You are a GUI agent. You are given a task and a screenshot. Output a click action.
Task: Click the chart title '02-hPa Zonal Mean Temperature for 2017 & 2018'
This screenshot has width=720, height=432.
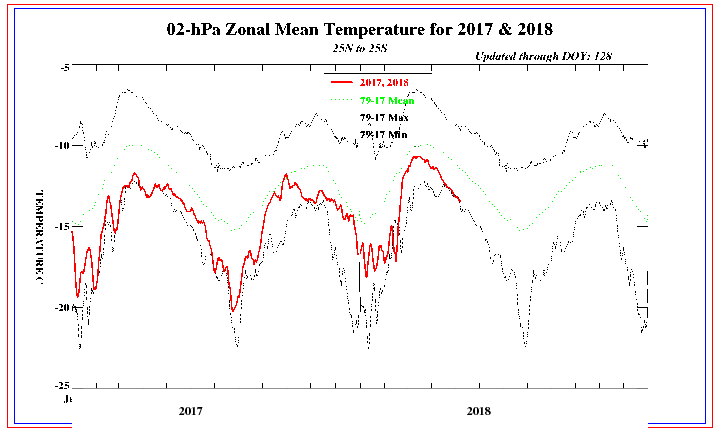click(360, 29)
